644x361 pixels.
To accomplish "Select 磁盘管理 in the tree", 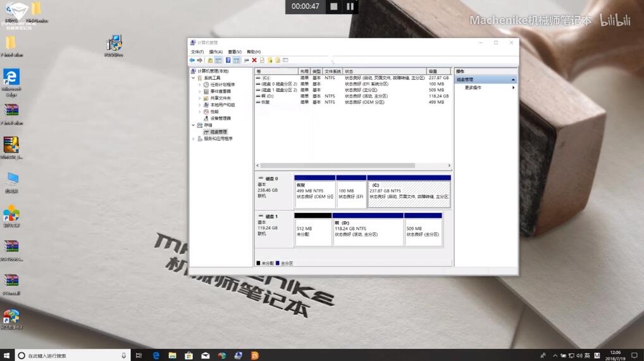I will point(218,132).
